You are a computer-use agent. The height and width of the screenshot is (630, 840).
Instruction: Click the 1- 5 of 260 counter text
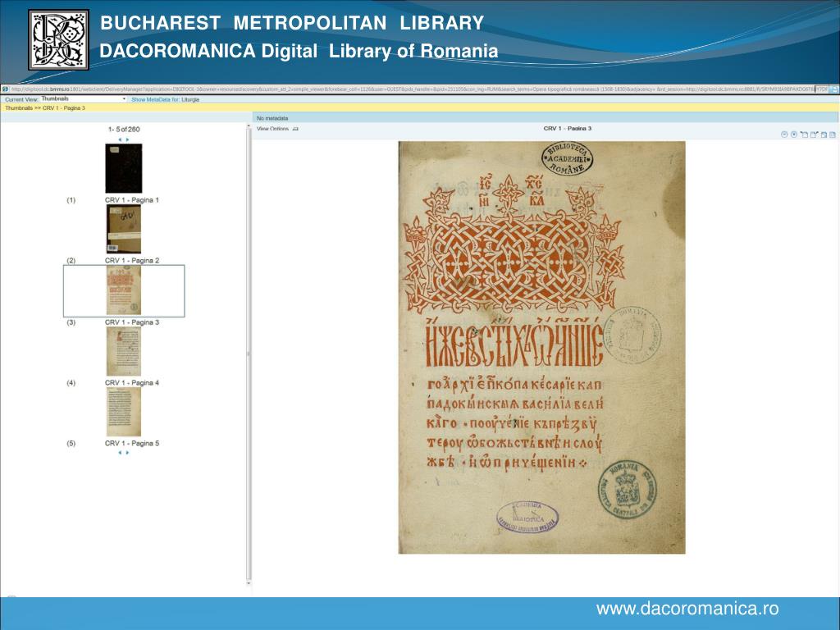[124, 130]
